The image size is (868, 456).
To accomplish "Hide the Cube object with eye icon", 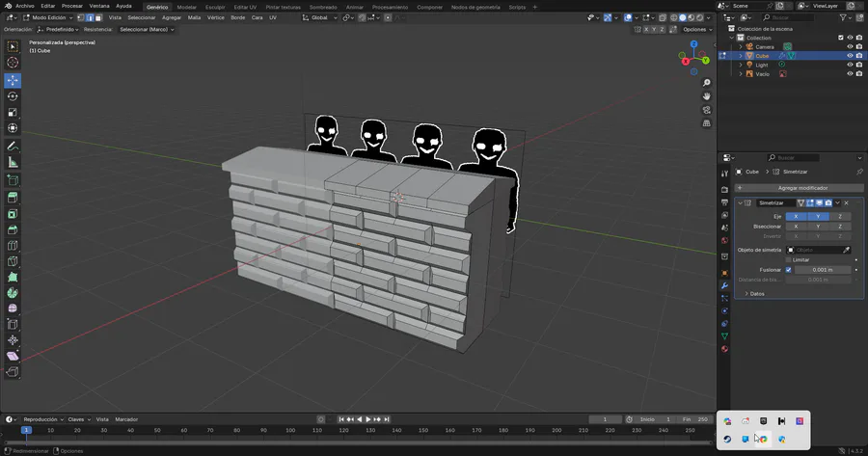I will coord(850,56).
